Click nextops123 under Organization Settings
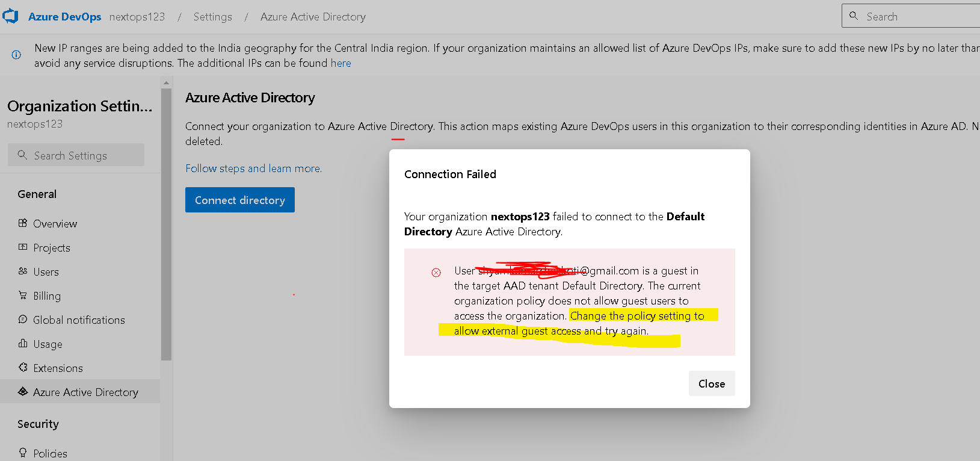Viewport: 980px width, 461px height. coord(35,124)
